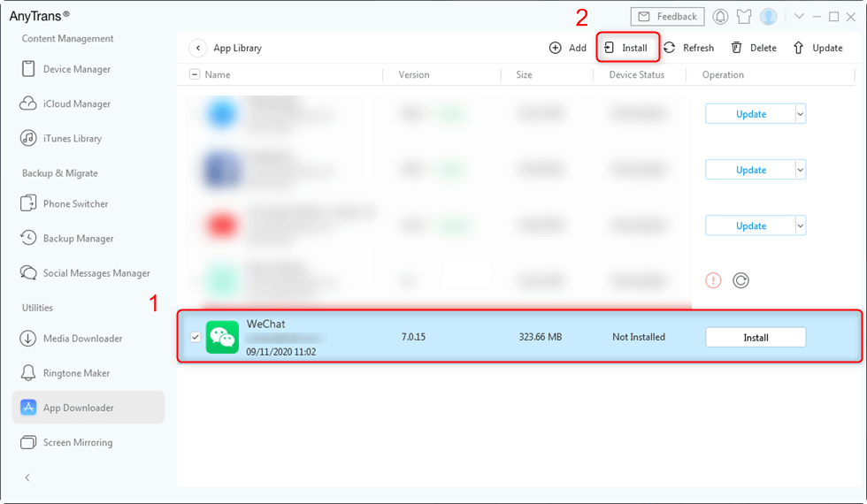Click the red warning exclamation icon
Screen dimensions: 867x504
tap(713, 281)
